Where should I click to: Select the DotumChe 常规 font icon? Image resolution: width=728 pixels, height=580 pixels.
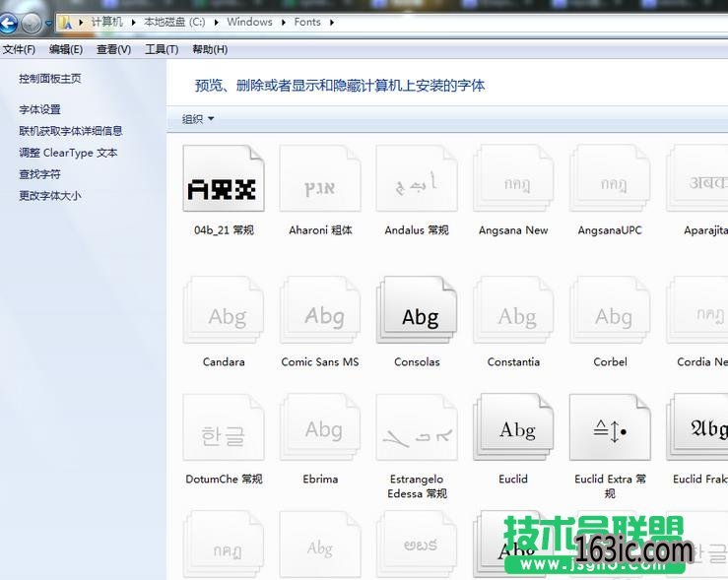tap(225, 429)
